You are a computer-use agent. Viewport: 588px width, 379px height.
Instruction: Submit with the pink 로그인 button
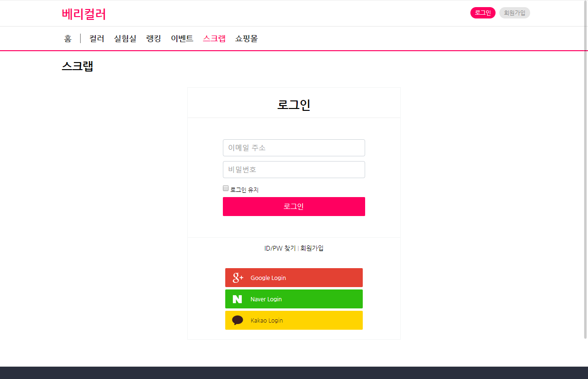tap(294, 207)
